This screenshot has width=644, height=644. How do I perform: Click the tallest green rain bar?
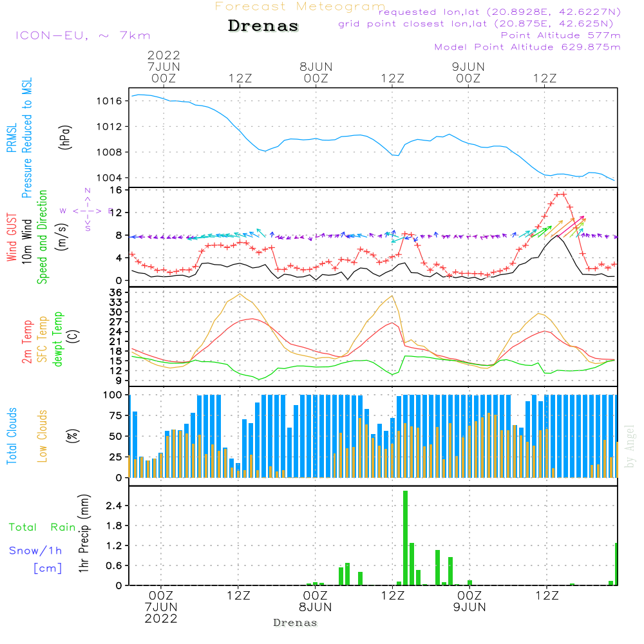(405, 538)
